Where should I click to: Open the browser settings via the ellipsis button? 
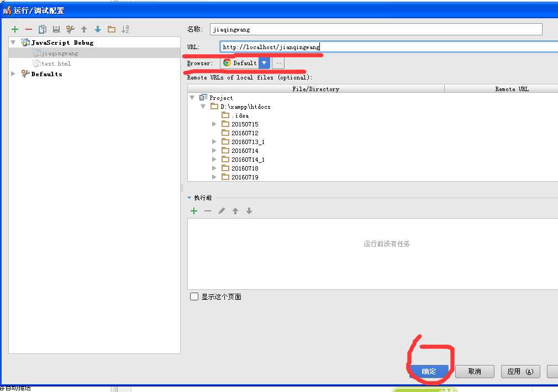tap(278, 63)
